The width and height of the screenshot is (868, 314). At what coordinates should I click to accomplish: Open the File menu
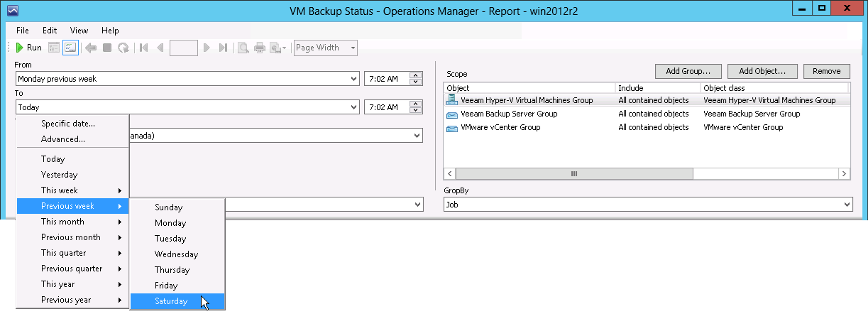(x=23, y=31)
